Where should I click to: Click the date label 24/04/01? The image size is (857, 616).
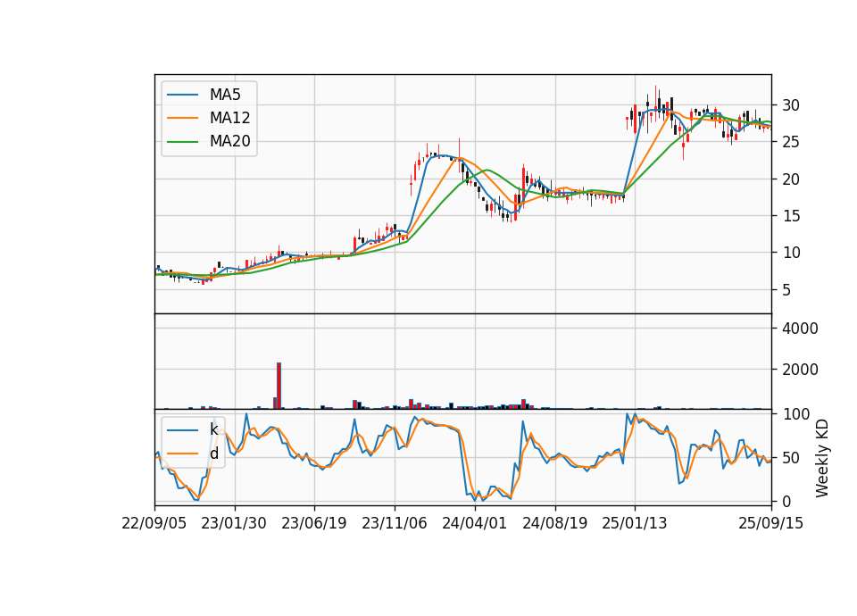474,523
